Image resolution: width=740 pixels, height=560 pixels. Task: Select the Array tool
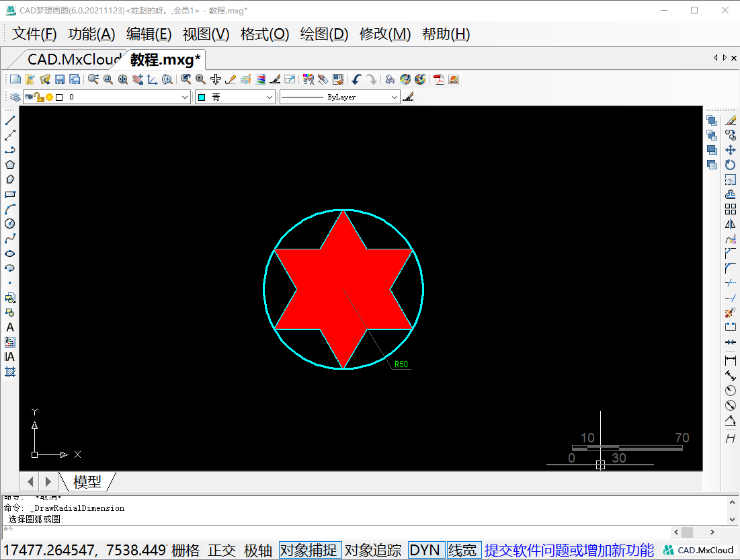point(731,209)
